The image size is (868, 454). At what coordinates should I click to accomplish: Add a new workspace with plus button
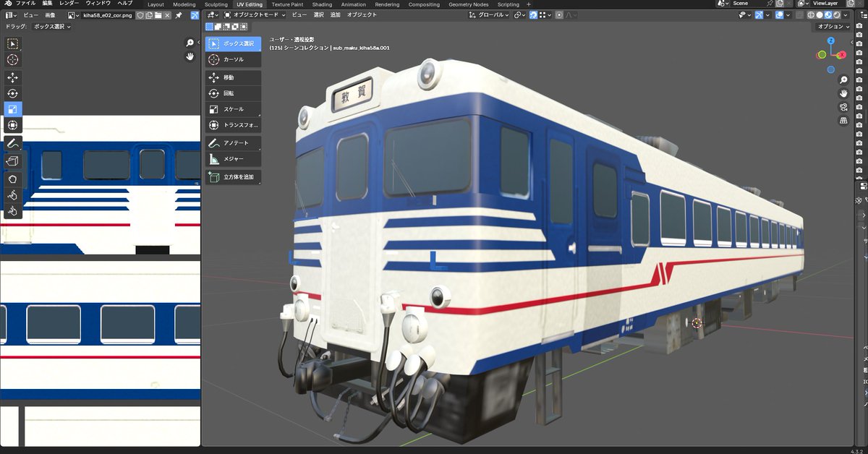click(x=528, y=4)
